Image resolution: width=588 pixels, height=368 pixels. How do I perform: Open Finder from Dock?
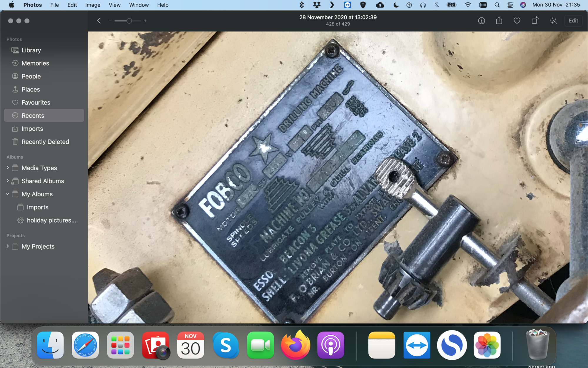pos(50,345)
